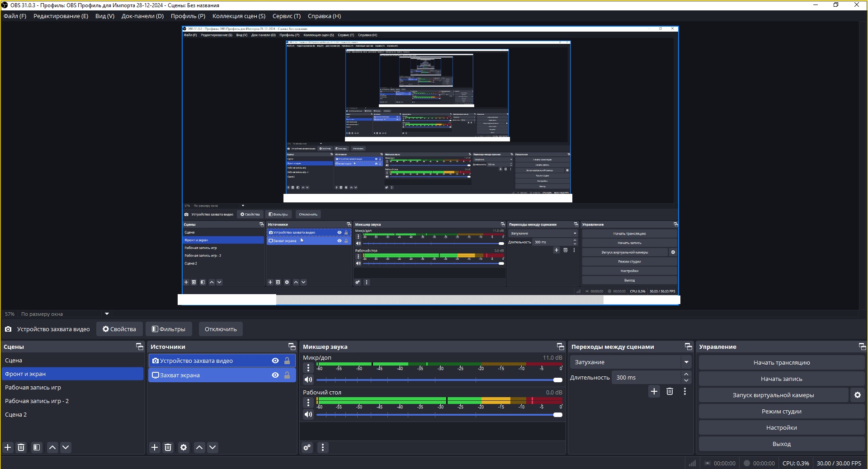
Task: Open the Файл menu
Action: click(15, 16)
